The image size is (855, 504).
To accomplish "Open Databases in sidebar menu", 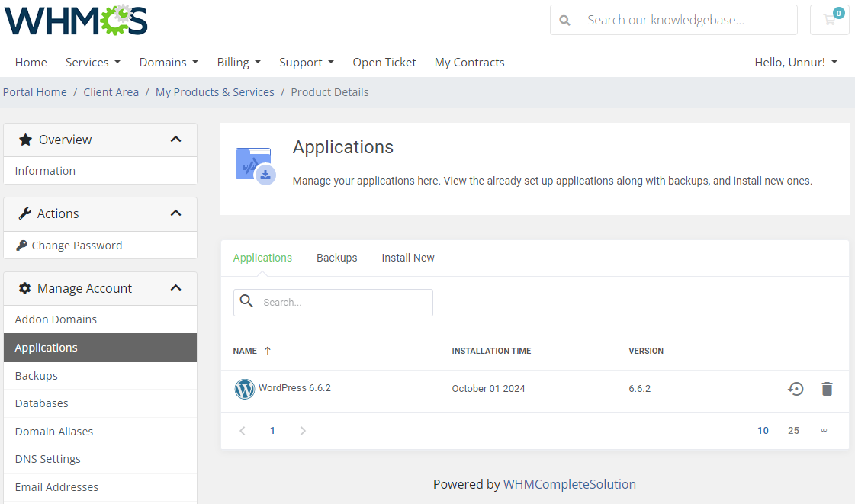I will coord(101,403).
